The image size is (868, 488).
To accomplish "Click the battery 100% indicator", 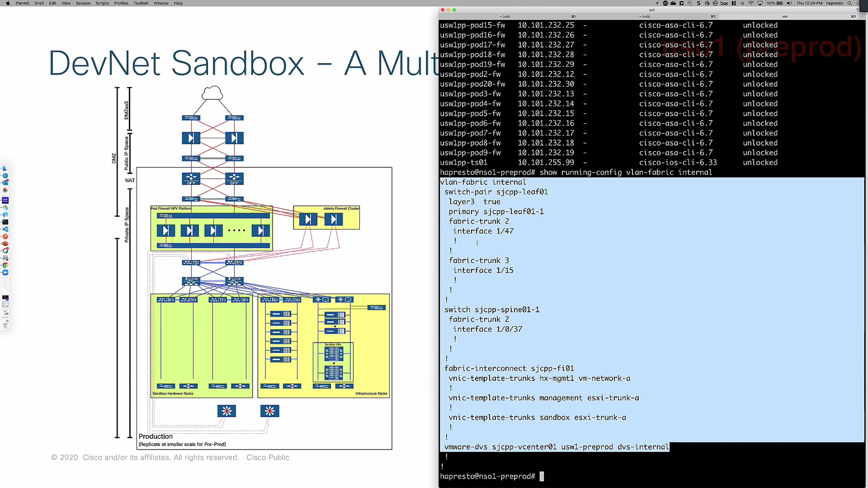I will (774, 3).
